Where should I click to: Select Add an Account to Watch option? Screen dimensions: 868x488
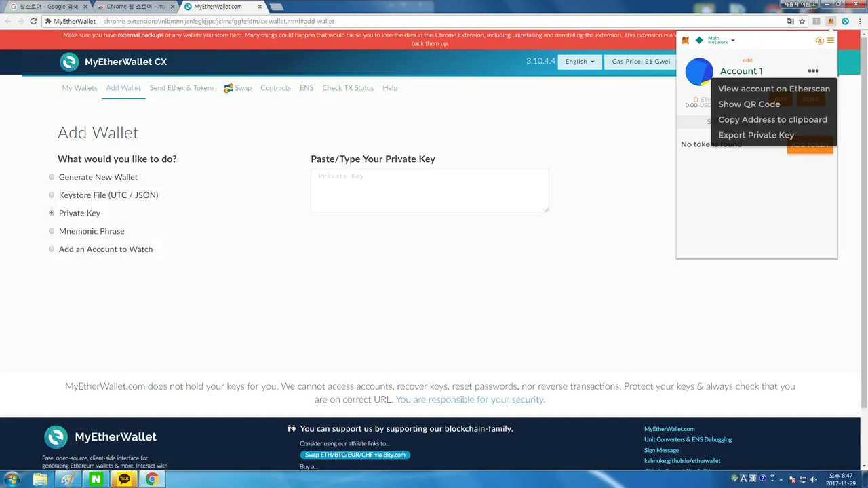coord(52,249)
